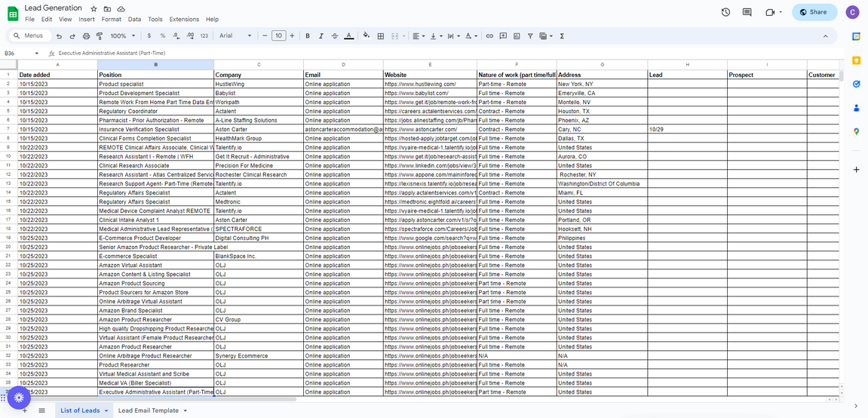Format as currency with dollar icon
The width and height of the screenshot is (868, 418).
point(149,36)
